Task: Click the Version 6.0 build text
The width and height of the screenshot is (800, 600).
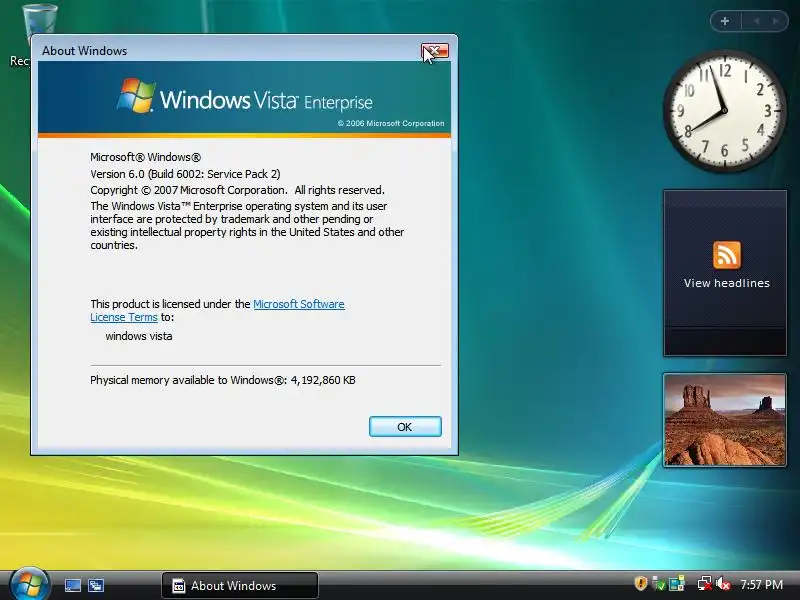Action: [185, 174]
